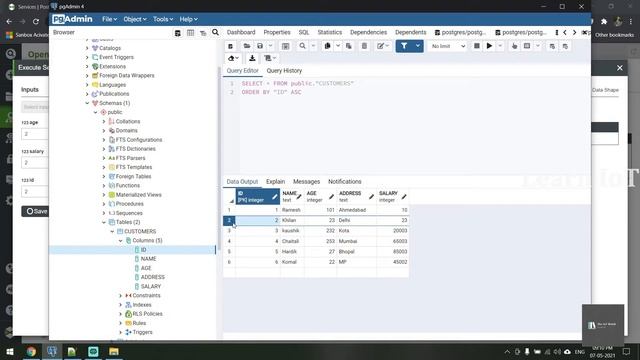Viewport: 640px width, 360px height.
Task: Open File Explorer from the taskbar
Action: 113,351
